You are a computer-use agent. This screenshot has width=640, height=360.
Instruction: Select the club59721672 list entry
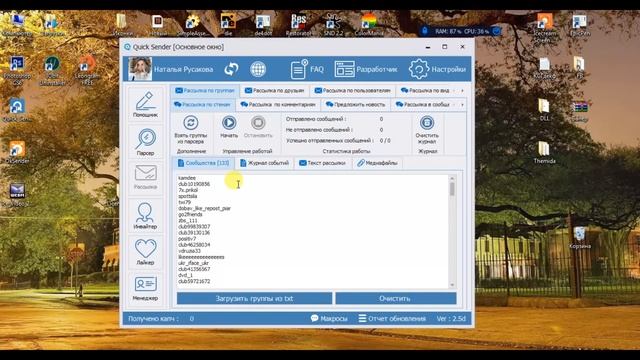point(194,282)
